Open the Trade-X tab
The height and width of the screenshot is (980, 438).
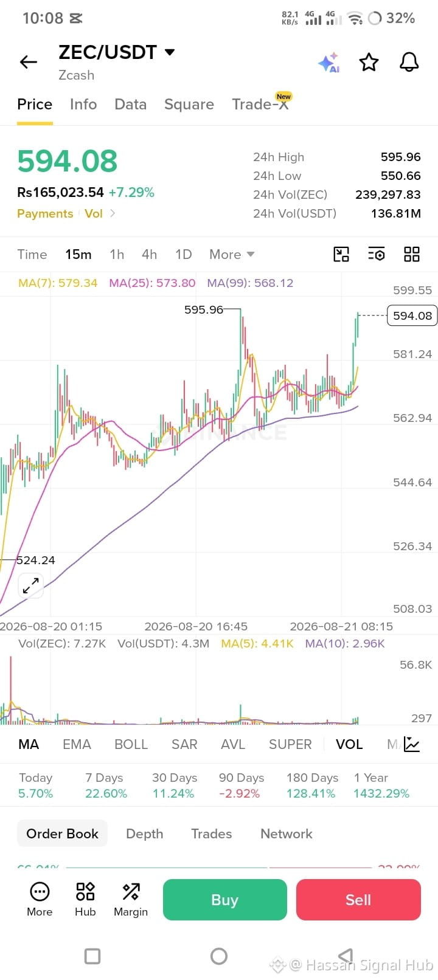pos(260,104)
